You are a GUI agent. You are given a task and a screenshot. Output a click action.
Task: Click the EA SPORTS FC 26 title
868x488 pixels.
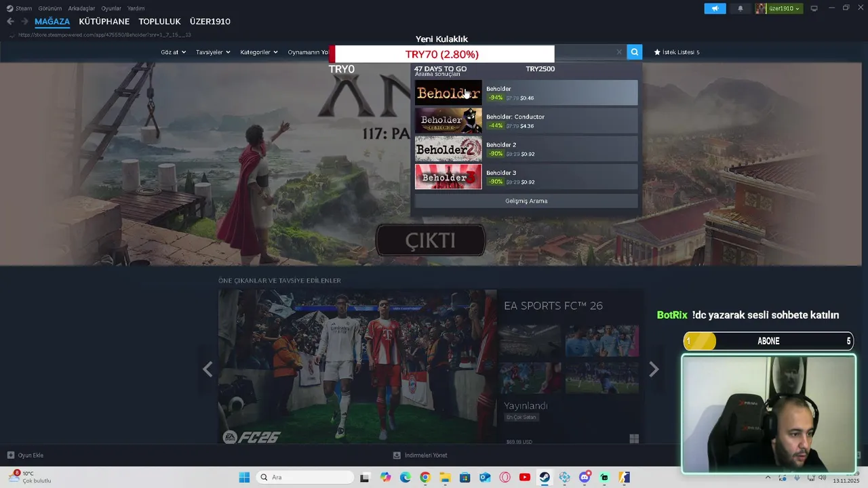coord(553,306)
